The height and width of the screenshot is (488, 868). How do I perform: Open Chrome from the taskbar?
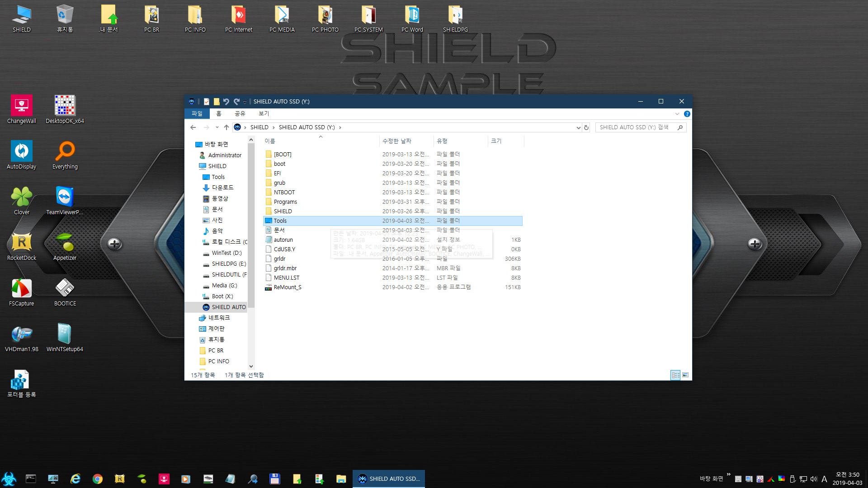point(97,479)
